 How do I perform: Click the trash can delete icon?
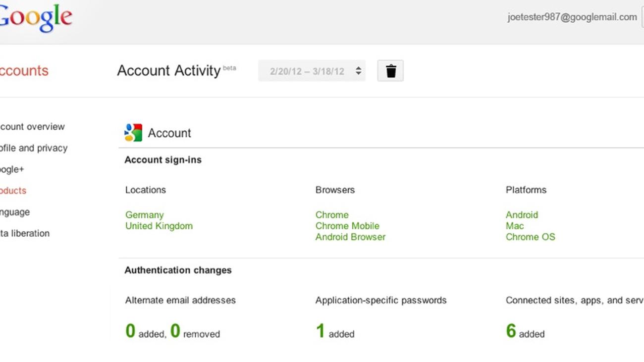390,71
